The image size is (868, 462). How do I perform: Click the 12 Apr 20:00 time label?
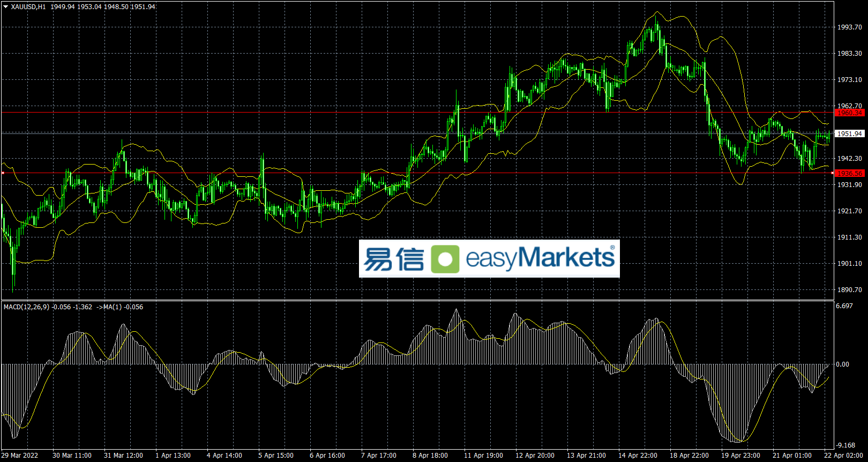(535, 456)
